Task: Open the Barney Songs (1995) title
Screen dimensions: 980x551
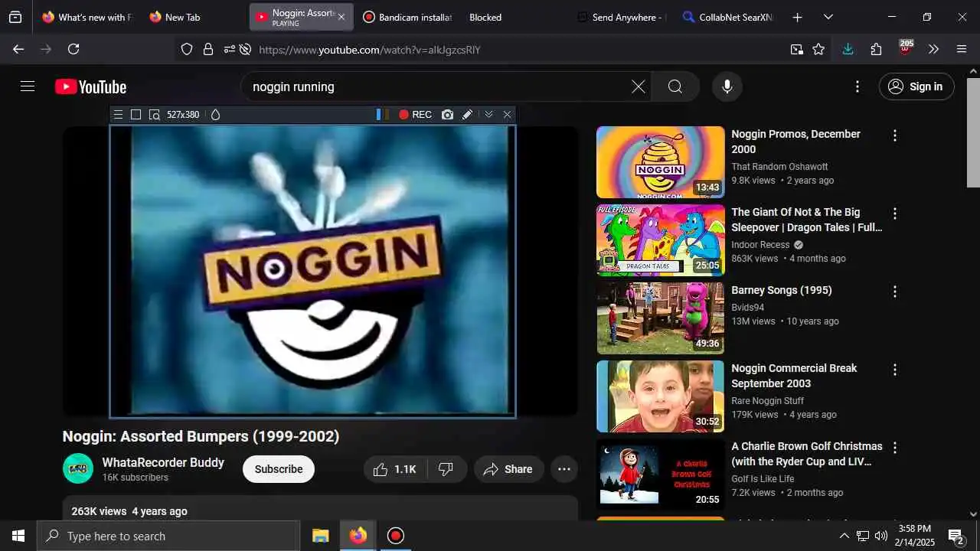Action: (x=782, y=290)
